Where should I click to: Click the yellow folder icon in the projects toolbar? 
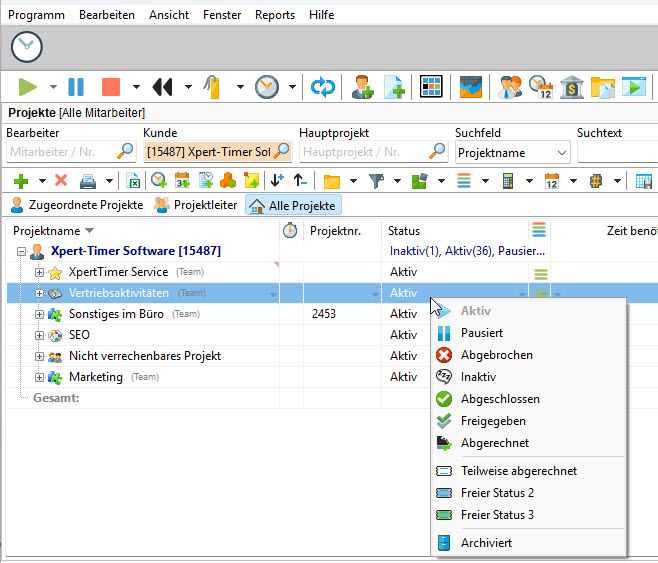332,181
